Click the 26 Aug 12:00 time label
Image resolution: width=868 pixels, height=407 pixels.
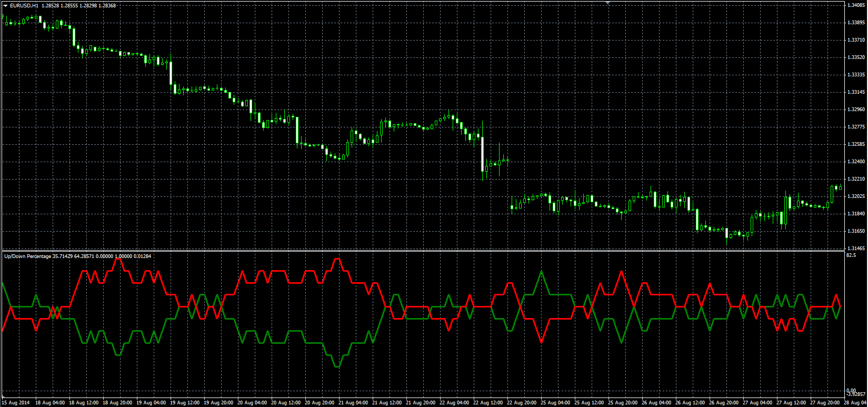click(690, 403)
